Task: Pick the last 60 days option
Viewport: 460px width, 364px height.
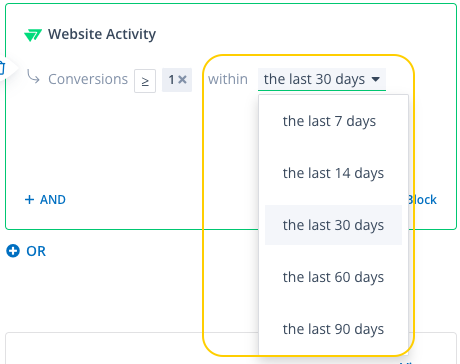Action: (333, 277)
